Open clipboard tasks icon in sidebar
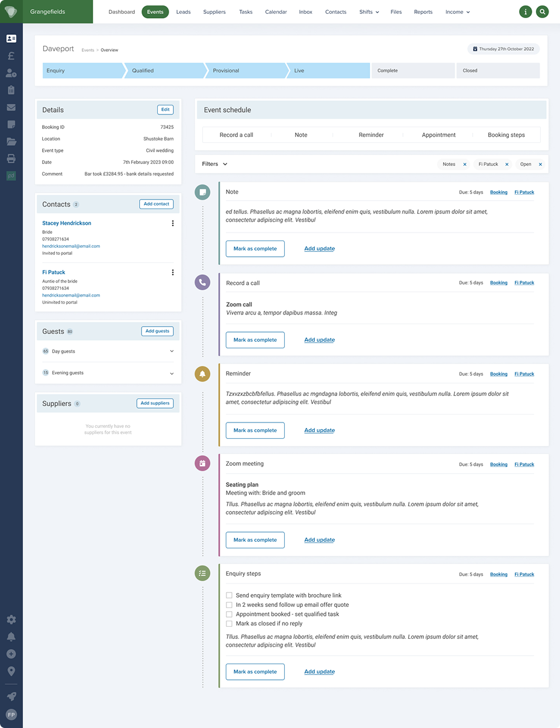The height and width of the screenshot is (728, 560). tap(11, 90)
